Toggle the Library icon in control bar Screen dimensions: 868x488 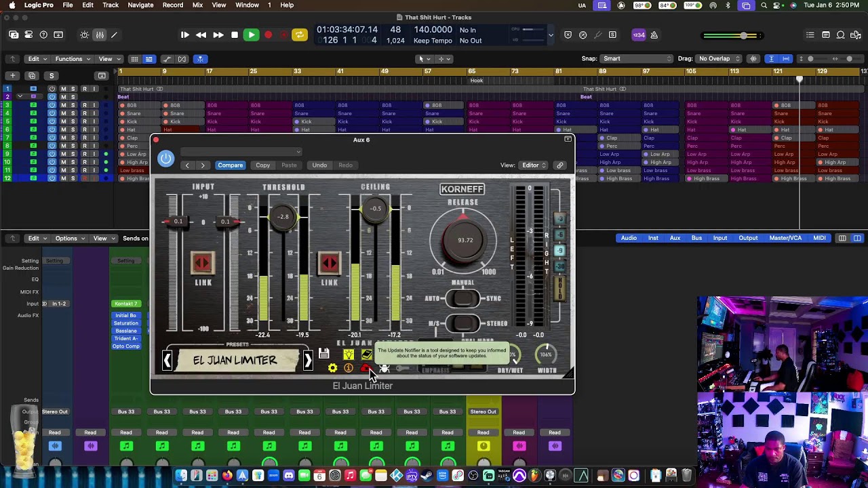(14, 35)
